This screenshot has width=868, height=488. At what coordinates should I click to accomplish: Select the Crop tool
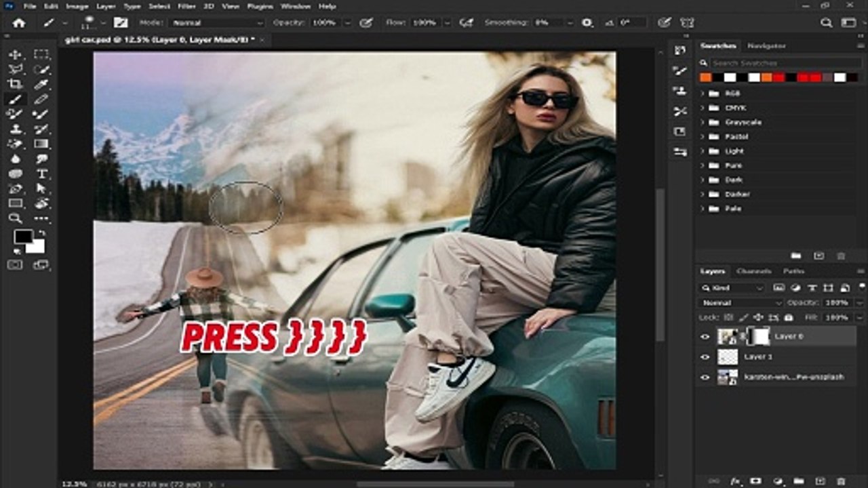coord(15,85)
